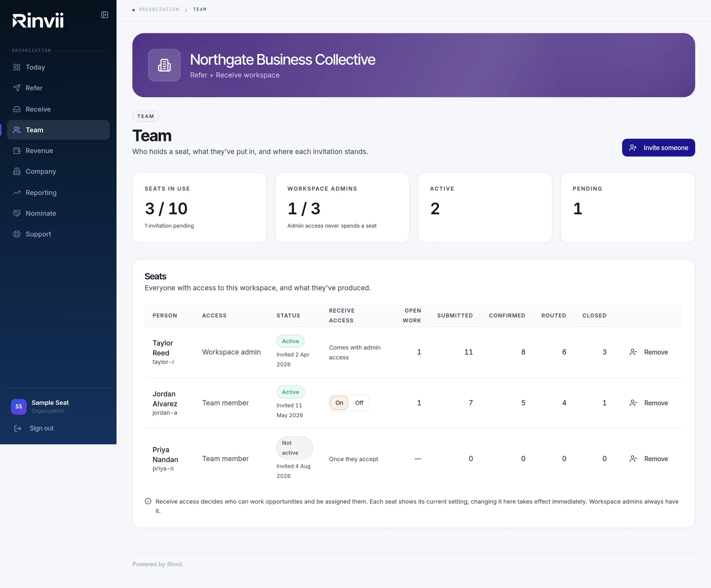Screen dimensions: 711x588
Task: Click the info icon beside Receive access note
Action: 148,502
